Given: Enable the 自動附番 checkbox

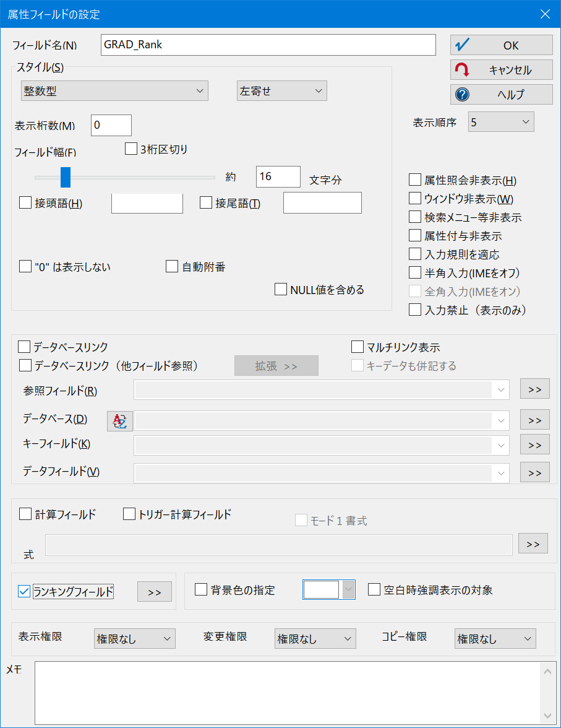Looking at the screenshot, I should tap(172, 266).
